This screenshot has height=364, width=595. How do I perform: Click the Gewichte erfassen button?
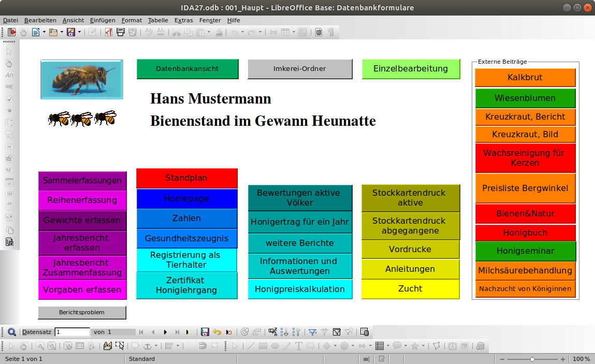pyautogui.click(x=82, y=220)
